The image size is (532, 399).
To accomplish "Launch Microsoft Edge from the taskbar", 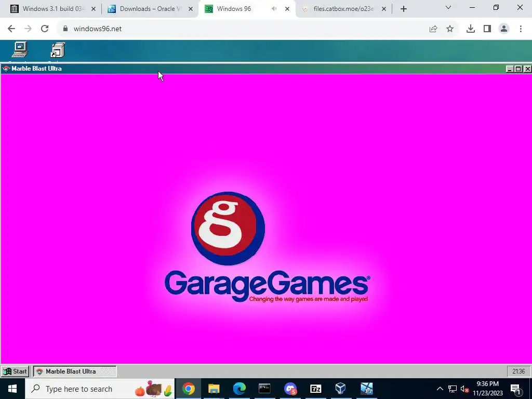I will [239, 389].
